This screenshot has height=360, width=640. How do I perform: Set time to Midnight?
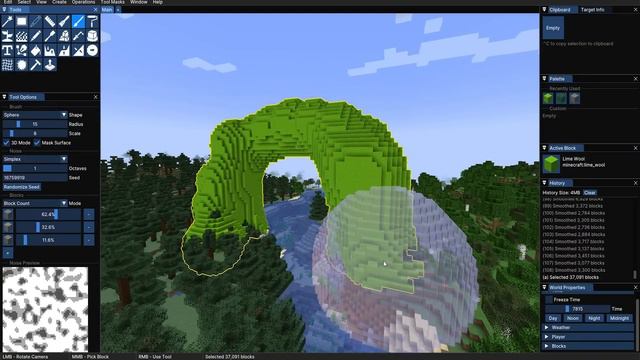pos(619,318)
